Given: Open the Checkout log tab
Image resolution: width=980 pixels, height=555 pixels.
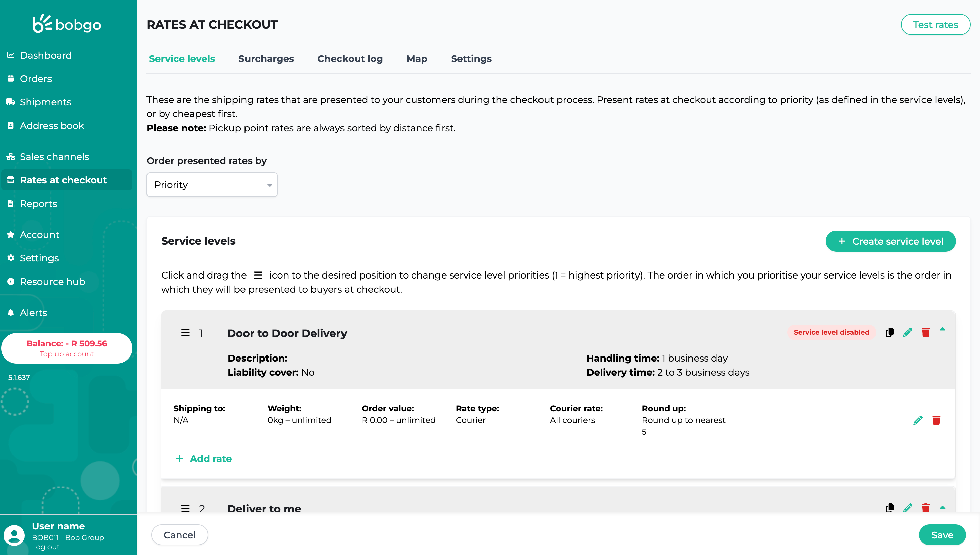Looking at the screenshot, I should 350,59.
